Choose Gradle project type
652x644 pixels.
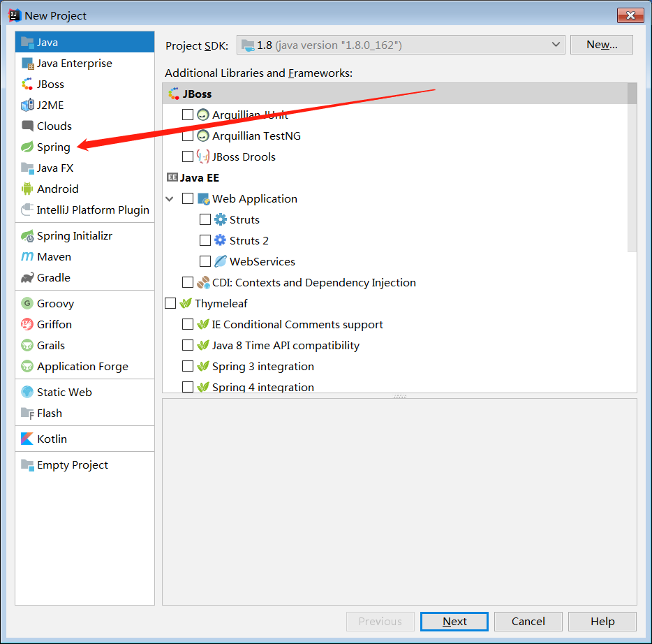pyautogui.click(x=85, y=277)
